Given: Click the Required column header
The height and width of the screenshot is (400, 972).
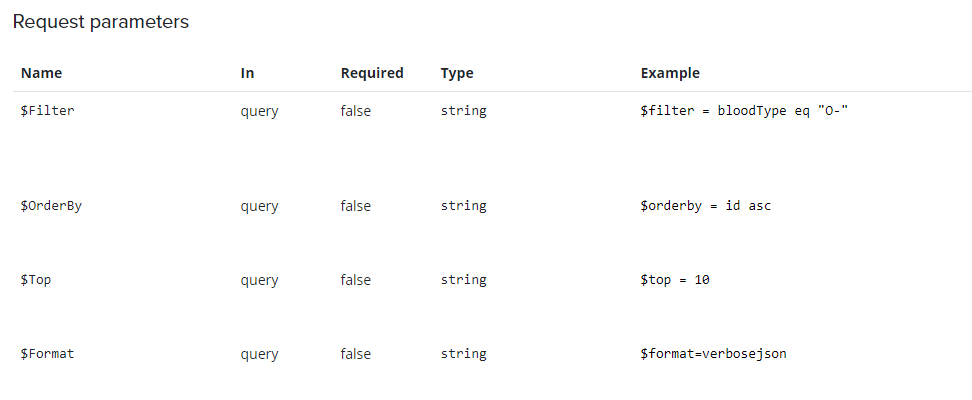Looking at the screenshot, I should point(372,73).
